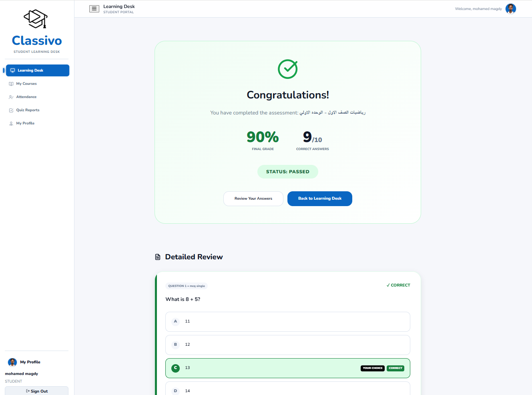Open user avatar in top header
The width and height of the screenshot is (532, 395).
[x=511, y=8]
